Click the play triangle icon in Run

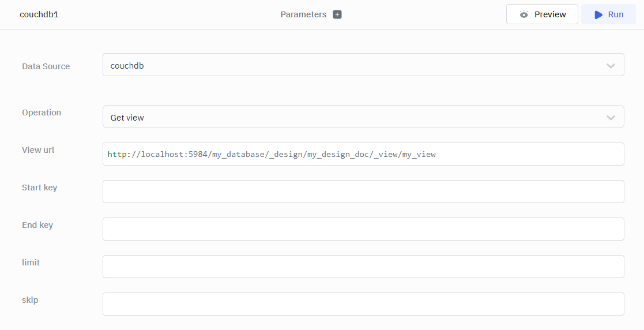tap(598, 14)
